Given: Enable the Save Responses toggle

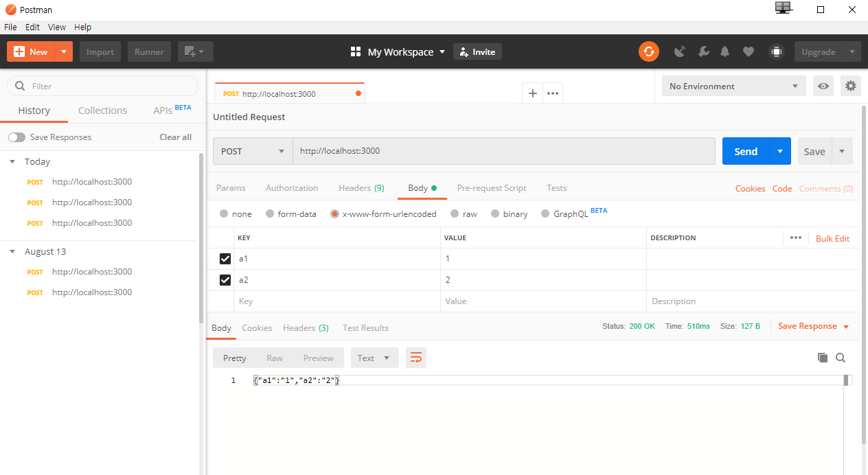Looking at the screenshot, I should pyautogui.click(x=17, y=137).
